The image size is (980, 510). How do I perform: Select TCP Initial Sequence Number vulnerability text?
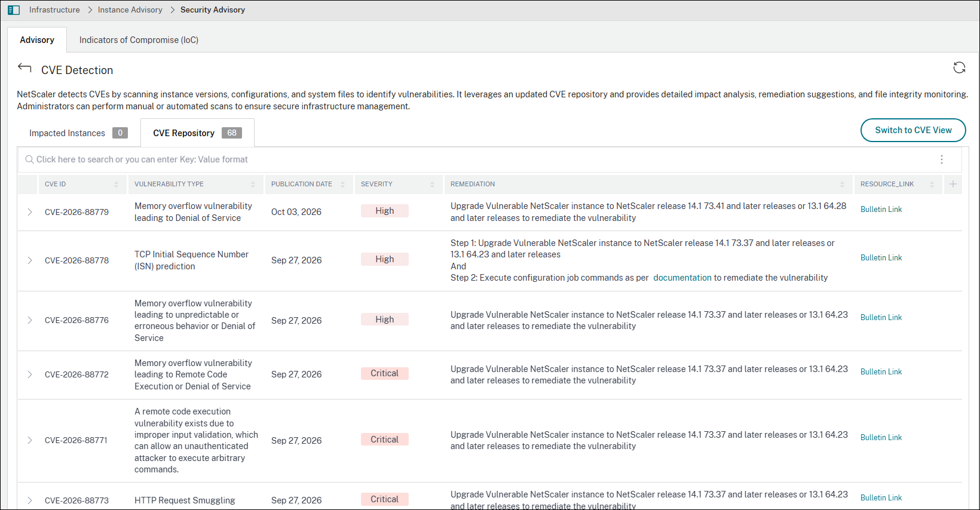191,260
